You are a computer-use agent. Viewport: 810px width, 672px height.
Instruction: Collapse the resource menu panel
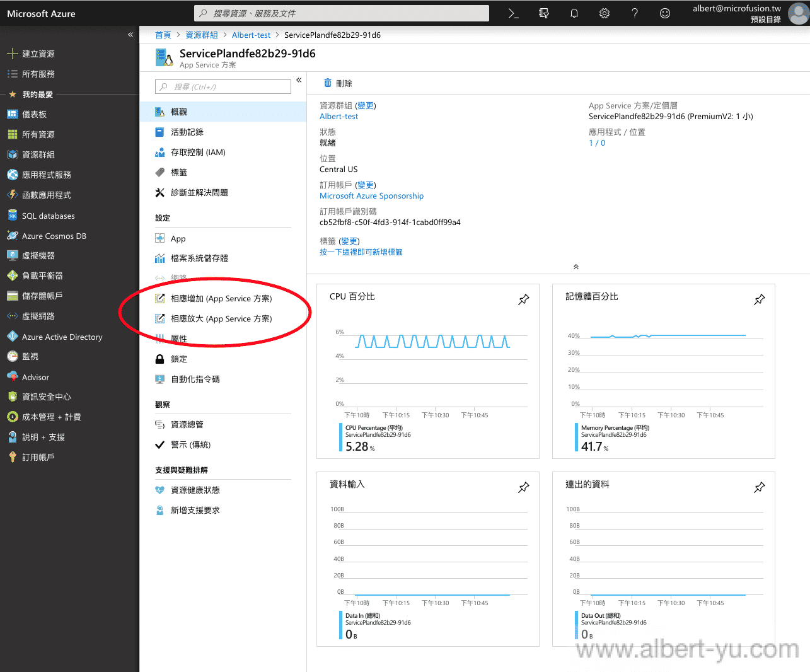[x=299, y=80]
